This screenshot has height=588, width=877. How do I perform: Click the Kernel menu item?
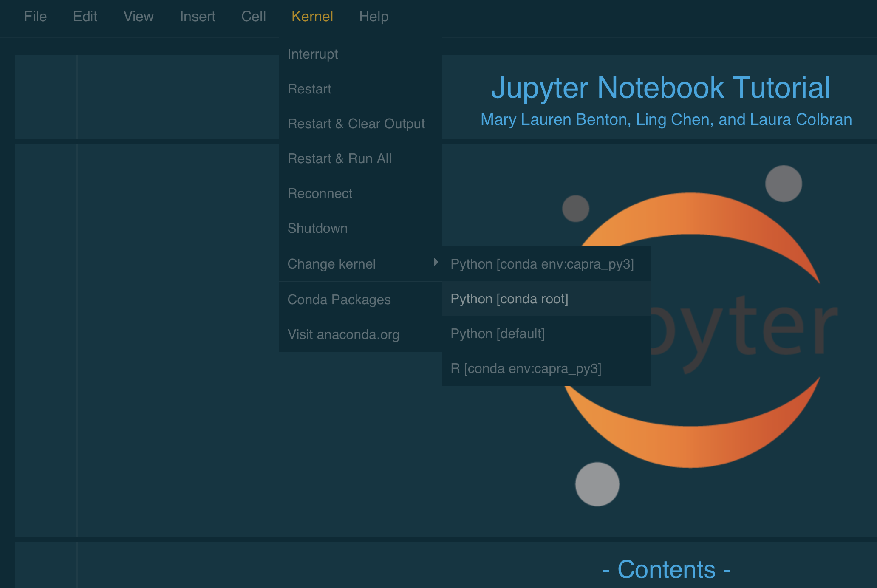tap(312, 16)
